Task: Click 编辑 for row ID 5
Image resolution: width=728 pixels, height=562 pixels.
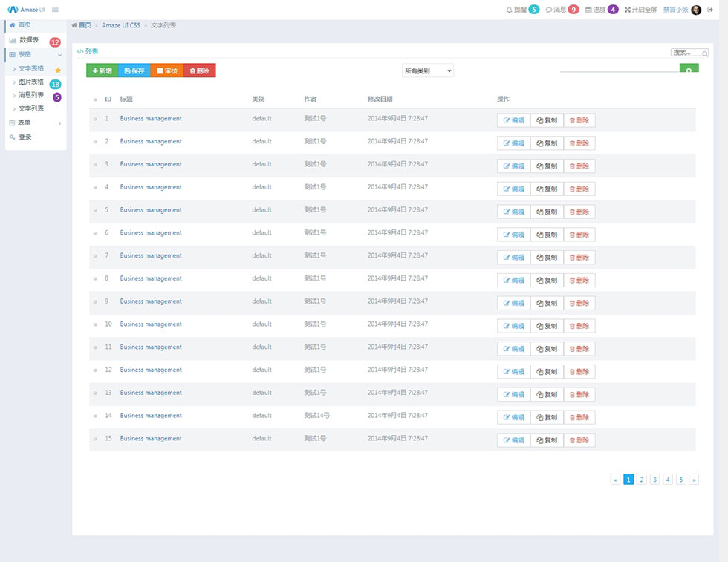Action: 513,212
